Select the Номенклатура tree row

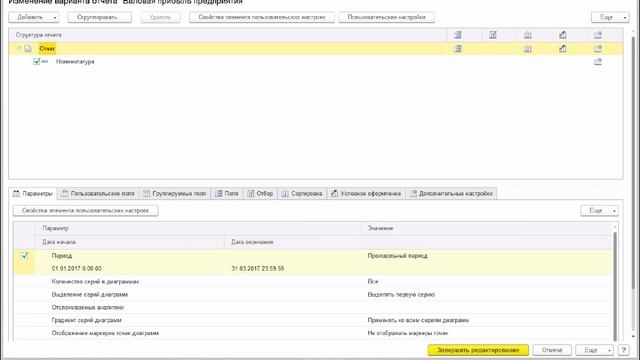[316, 62]
